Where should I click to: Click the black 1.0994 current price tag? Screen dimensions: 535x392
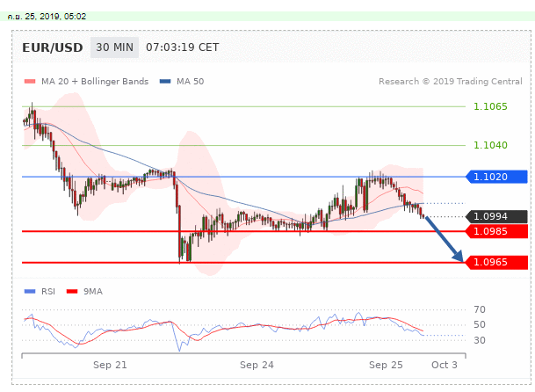[x=497, y=216]
